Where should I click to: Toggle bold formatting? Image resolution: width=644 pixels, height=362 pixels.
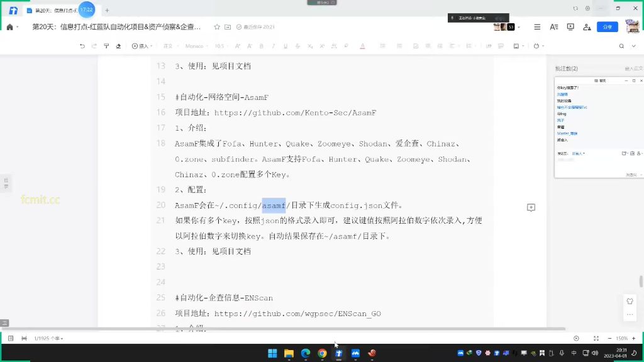coord(261,46)
